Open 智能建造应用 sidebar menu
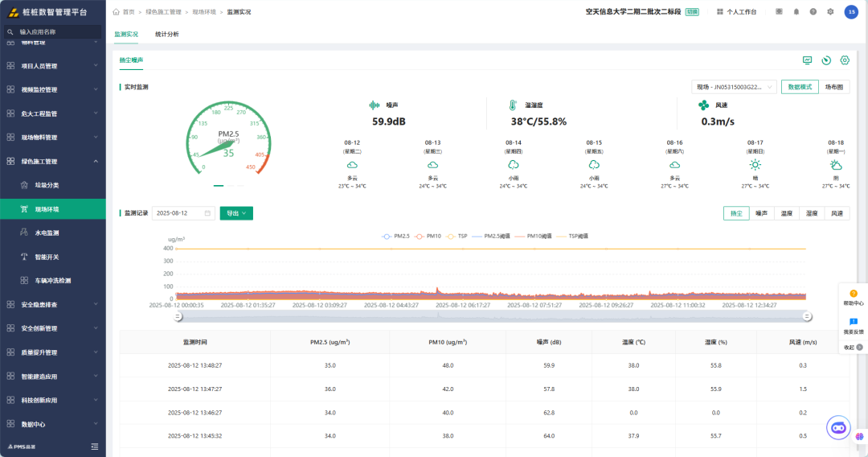Viewport: 868px width, 457px height. (x=52, y=376)
